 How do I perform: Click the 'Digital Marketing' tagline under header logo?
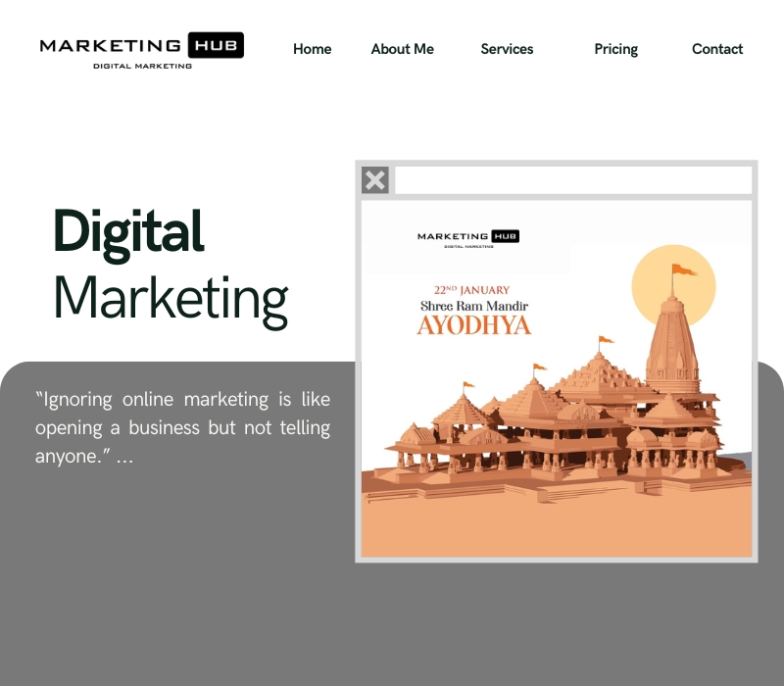click(x=142, y=66)
